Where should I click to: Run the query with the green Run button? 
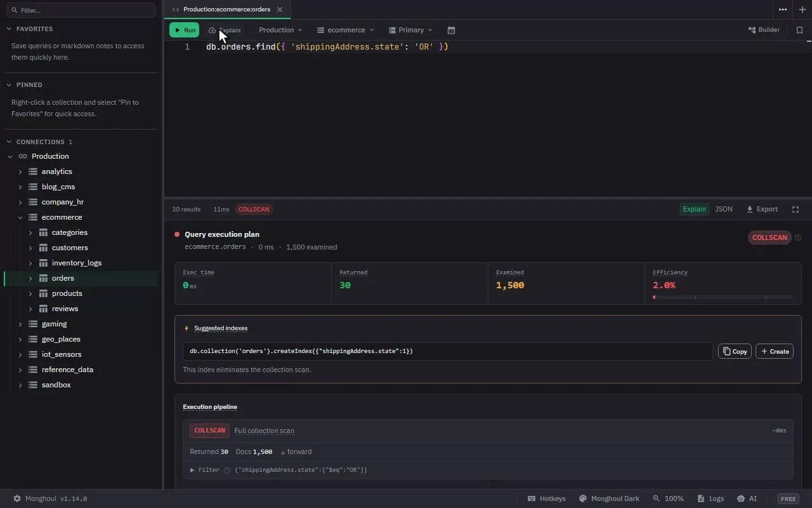(184, 30)
